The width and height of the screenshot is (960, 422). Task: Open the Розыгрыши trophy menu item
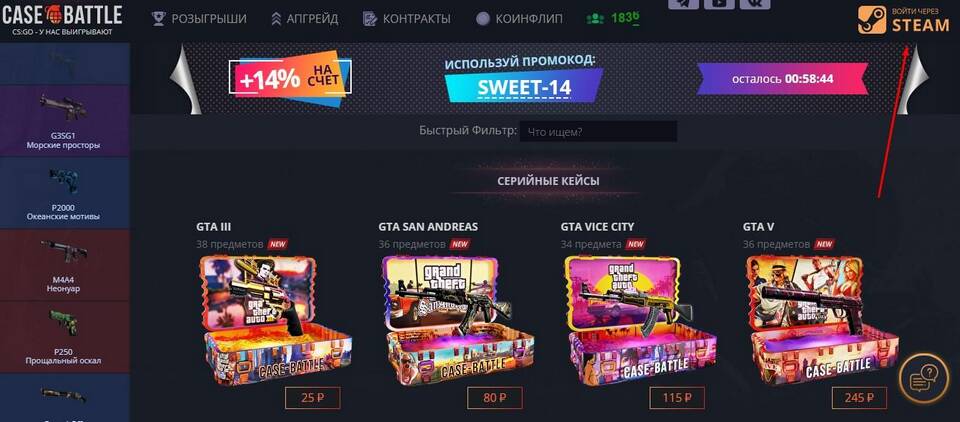[200, 18]
